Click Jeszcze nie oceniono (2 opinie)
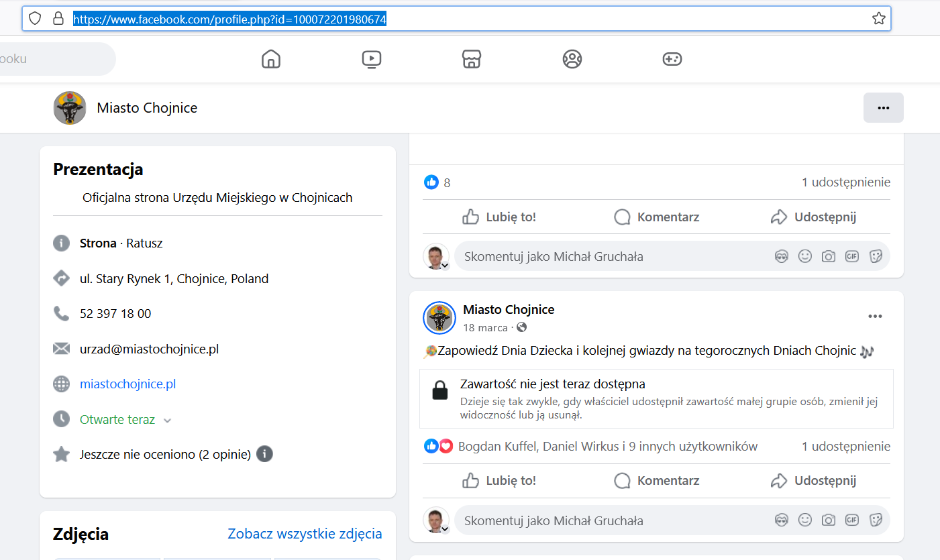 pos(165,455)
